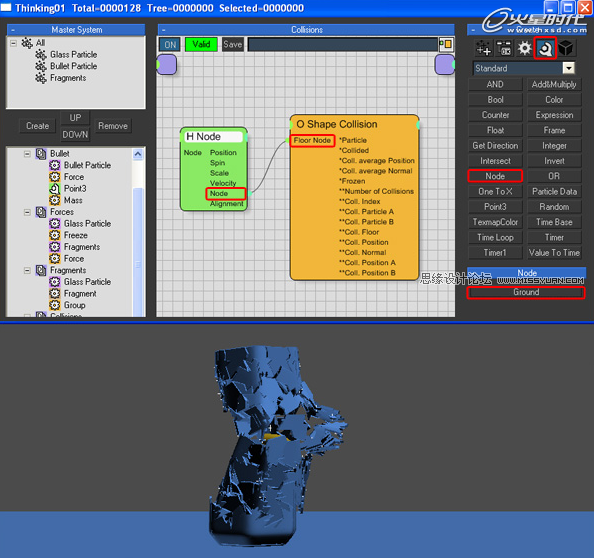594x558 pixels.
Task: Collapse the Master System rollout minus
Action: pos(13,30)
